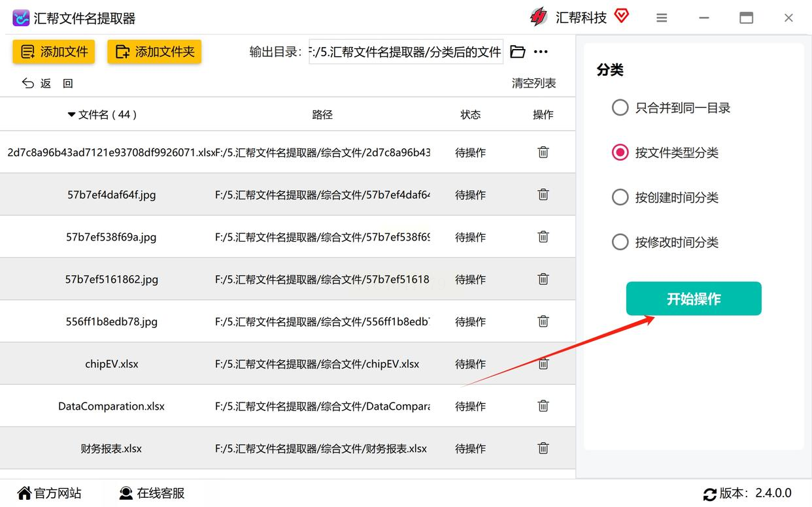The height and width of the screenshot is (507, 812).
Task: Select 按修改时间分类 radio option
Action: point(620,242)
